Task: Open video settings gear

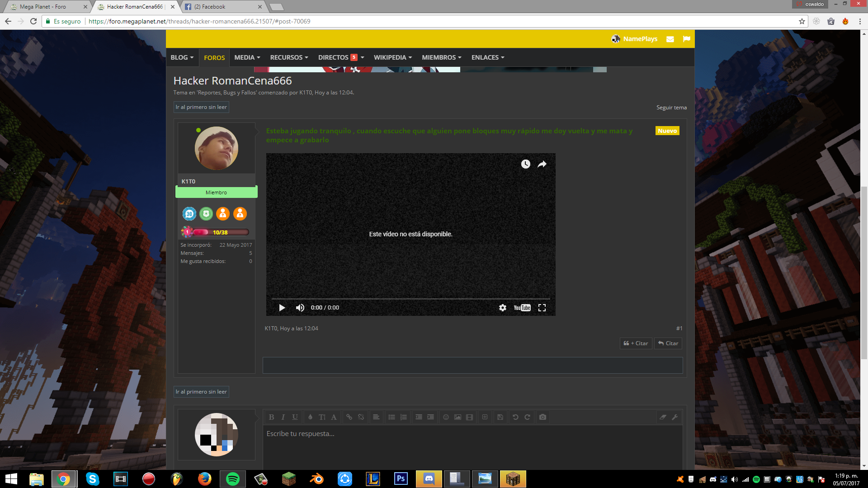Action: pos(503,308)
